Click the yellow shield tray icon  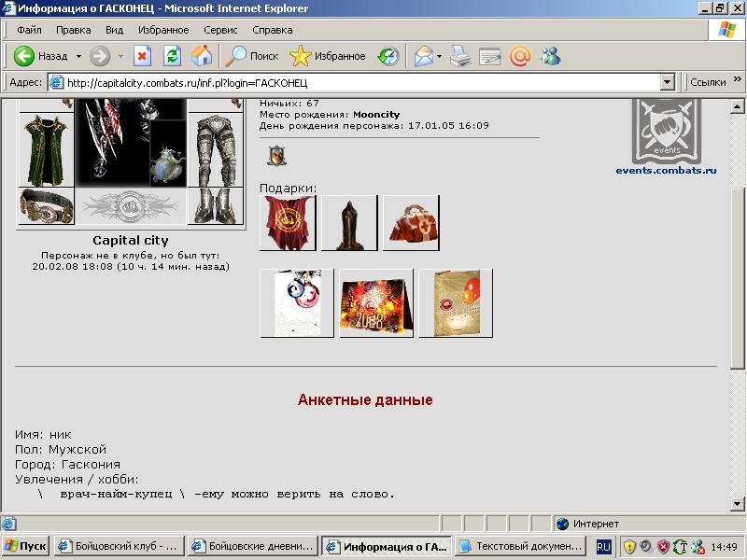pos(629,547)
